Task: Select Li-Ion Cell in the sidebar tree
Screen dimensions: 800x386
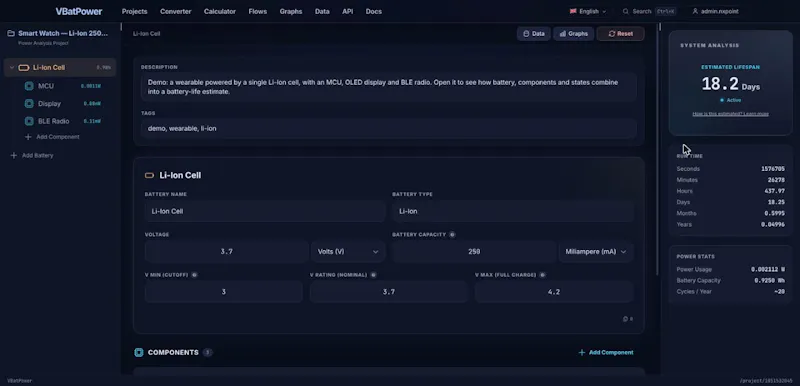Action: 60,67
